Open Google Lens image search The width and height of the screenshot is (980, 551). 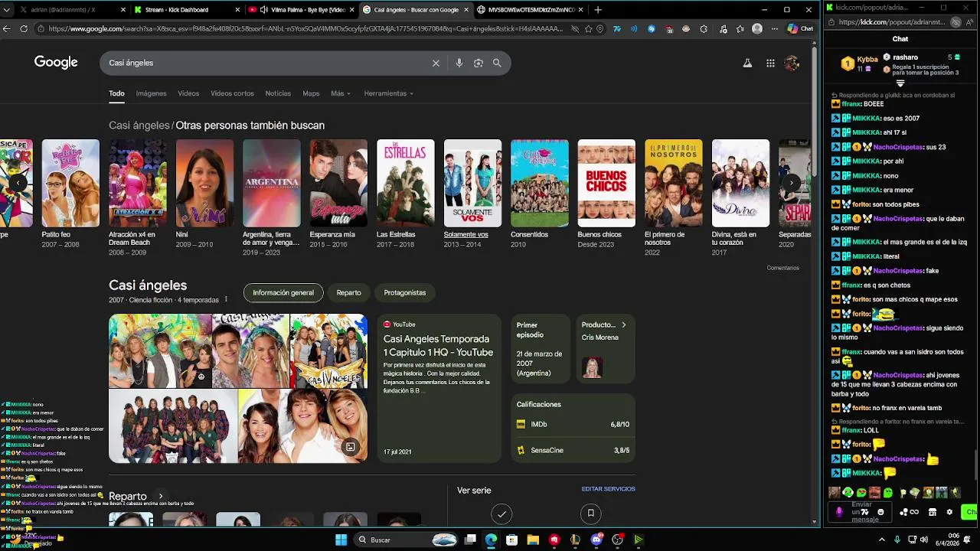pyautogui.click(x=479, y=64)
